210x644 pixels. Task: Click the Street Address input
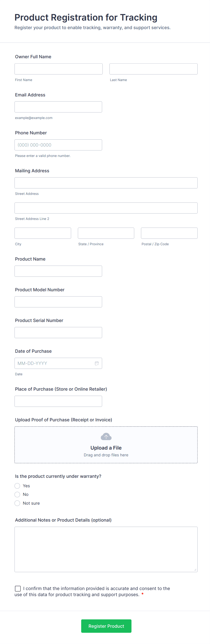[x=106, y=183]
